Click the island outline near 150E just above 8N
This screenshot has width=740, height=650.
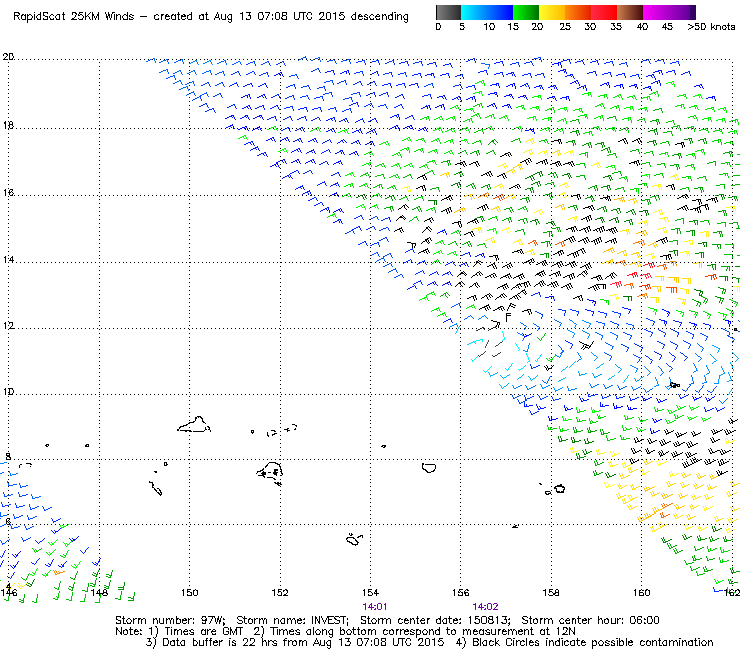tap(194, 424)
